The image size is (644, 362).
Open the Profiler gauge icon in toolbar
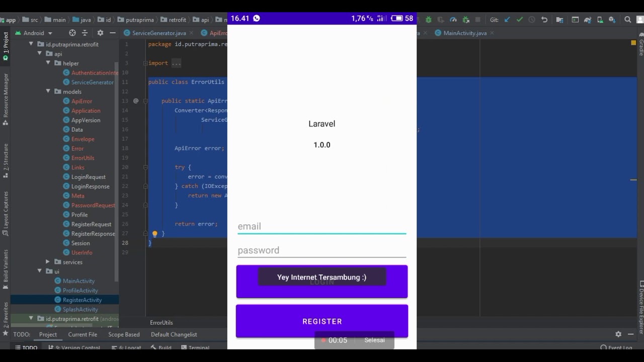click(x=453, y=20)
